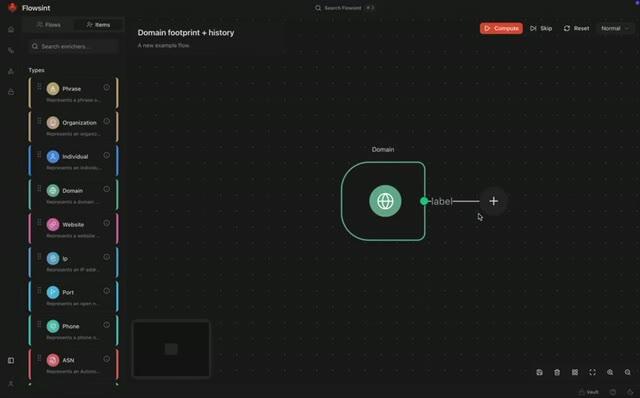Select the Organization type item

[x=73, y=127]
